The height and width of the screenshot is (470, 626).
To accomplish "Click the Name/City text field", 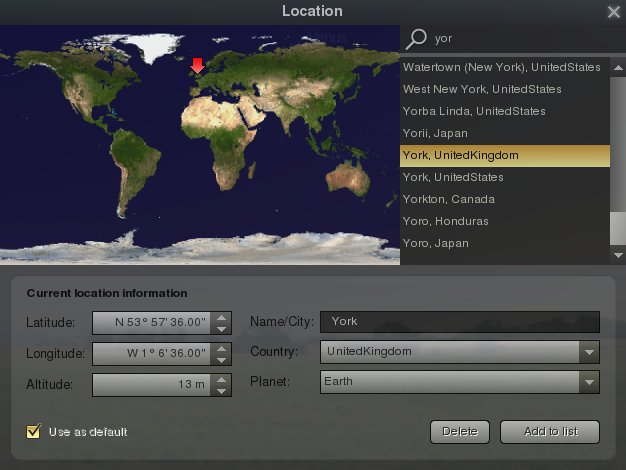I will click(x=460, y=322).
